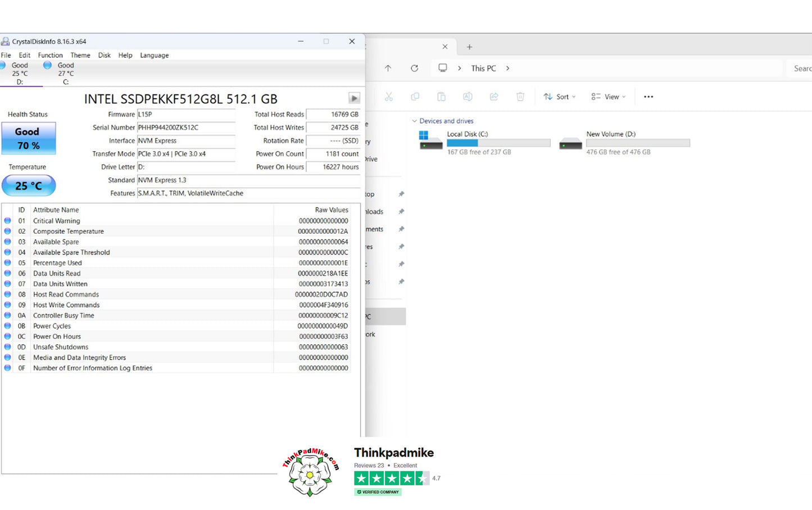Viewport: 812px width, 510px height.
Task: Open New Volume (D:) drive
Action: (x=624, y=143)
